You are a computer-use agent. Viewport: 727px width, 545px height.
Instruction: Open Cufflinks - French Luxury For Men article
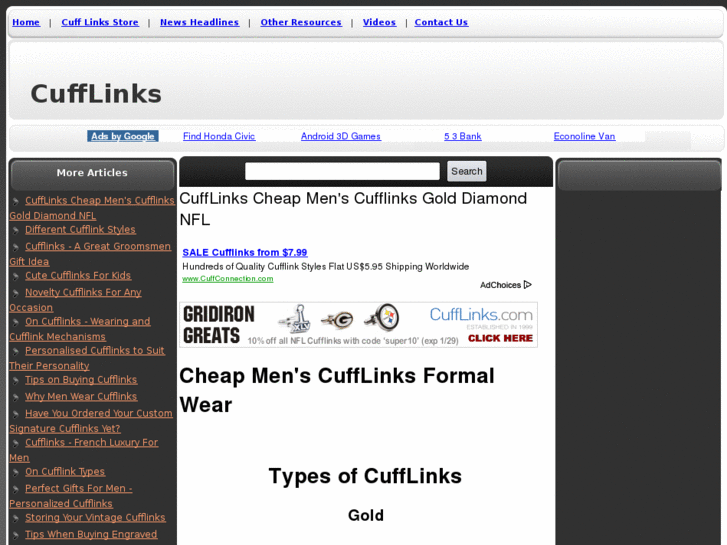tap(83, 450)
